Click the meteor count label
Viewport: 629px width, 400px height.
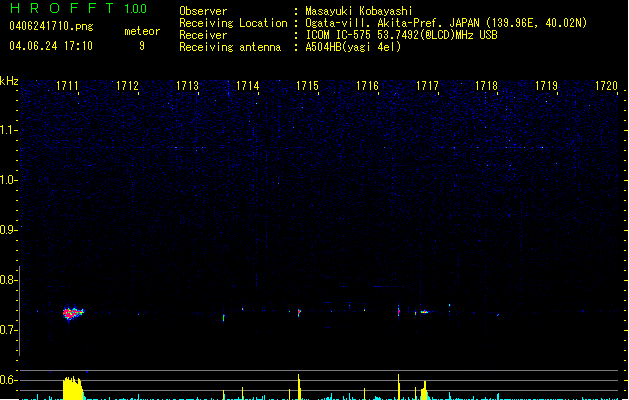pos(142,31)
